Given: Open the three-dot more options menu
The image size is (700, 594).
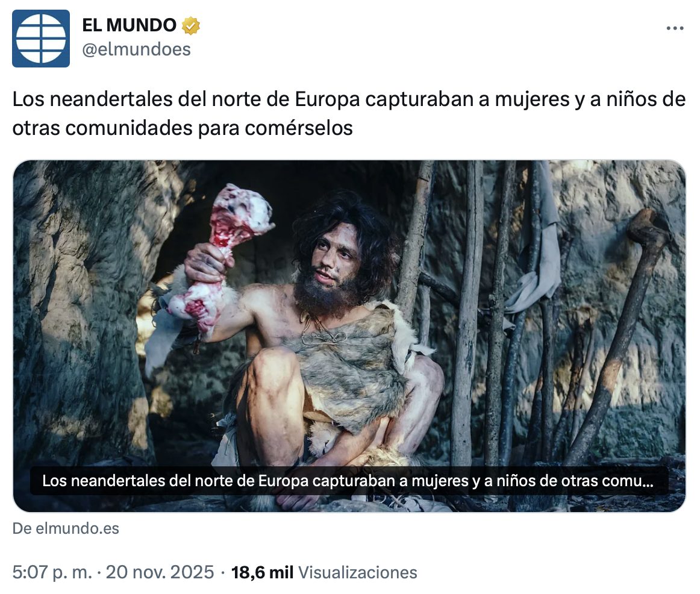Looking at the screenshot, I should pyautogui.click(x=675, y=28).
